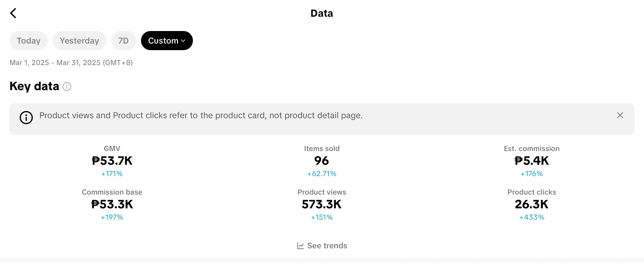Select the Items sold 96 metric
This screenshot has height=268, width=644.
(x=322, y=161)
